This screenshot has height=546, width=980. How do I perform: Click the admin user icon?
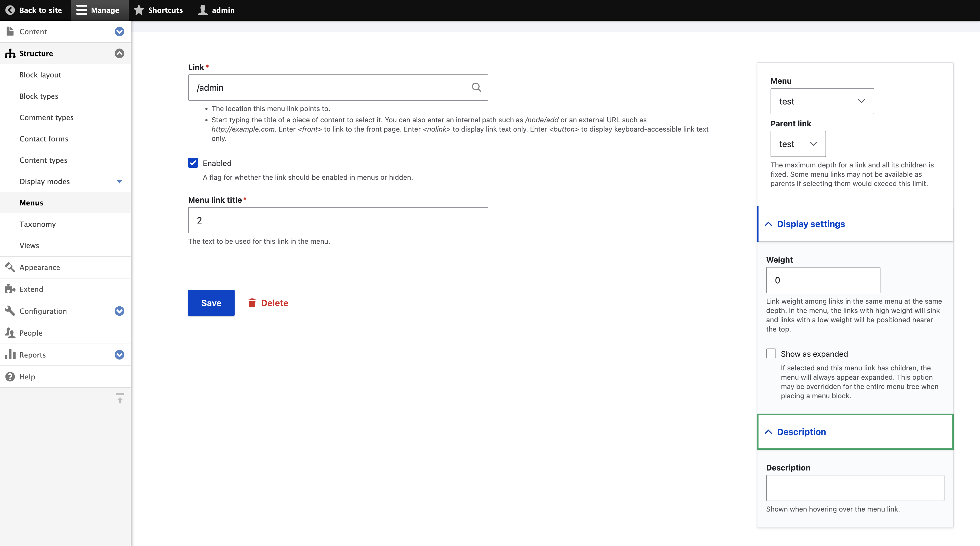coord(203,10)
